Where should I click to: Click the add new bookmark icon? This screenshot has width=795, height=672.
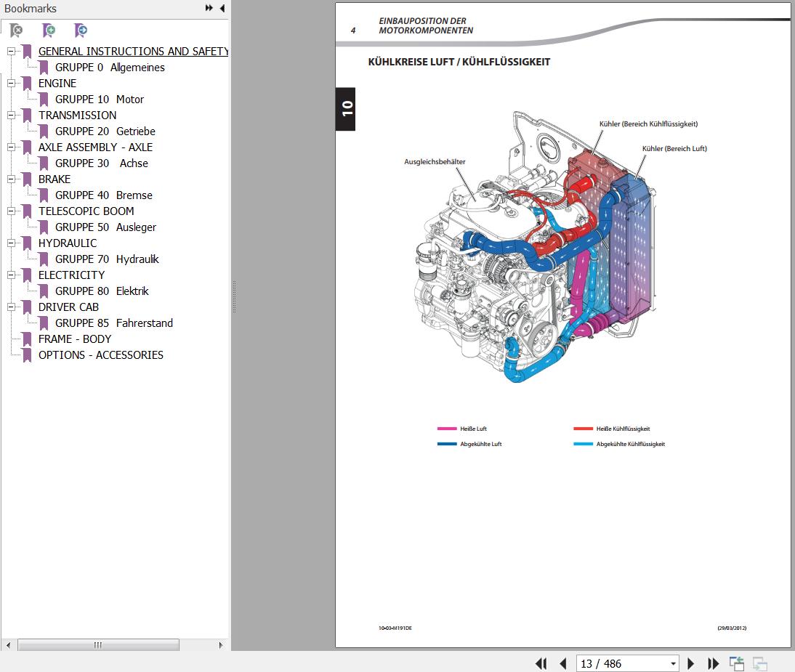(49, 31)
